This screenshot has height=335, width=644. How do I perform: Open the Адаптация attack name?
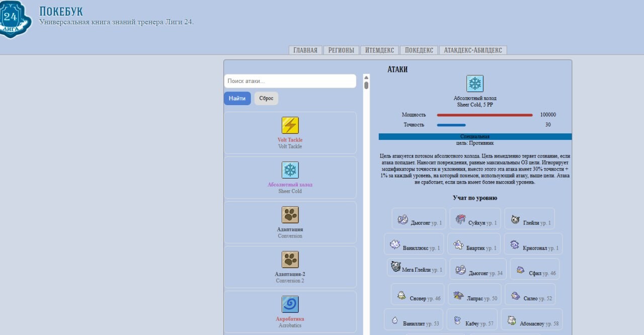coord(290,229)
